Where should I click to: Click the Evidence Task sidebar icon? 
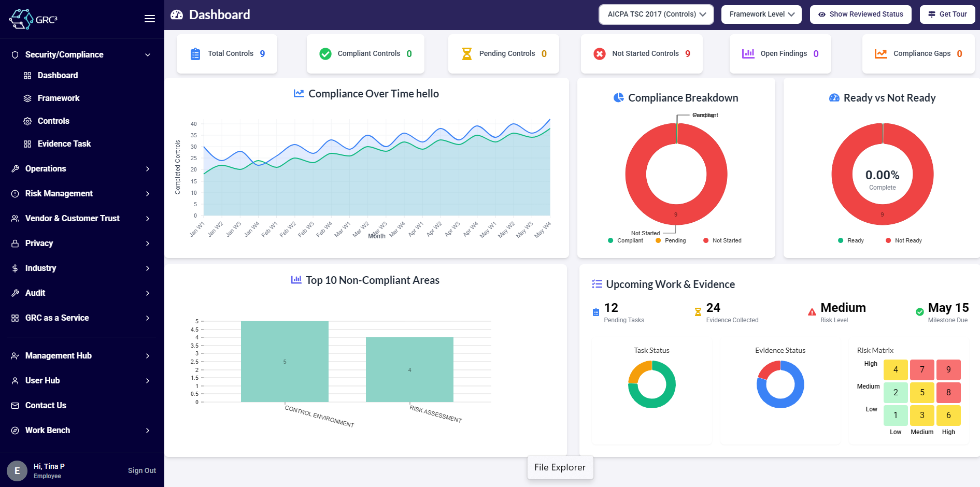tap(27, 144)
